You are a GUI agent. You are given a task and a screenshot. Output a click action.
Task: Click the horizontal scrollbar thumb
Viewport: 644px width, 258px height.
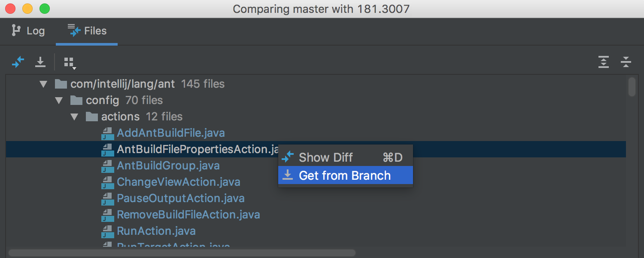tap(182, 253)
